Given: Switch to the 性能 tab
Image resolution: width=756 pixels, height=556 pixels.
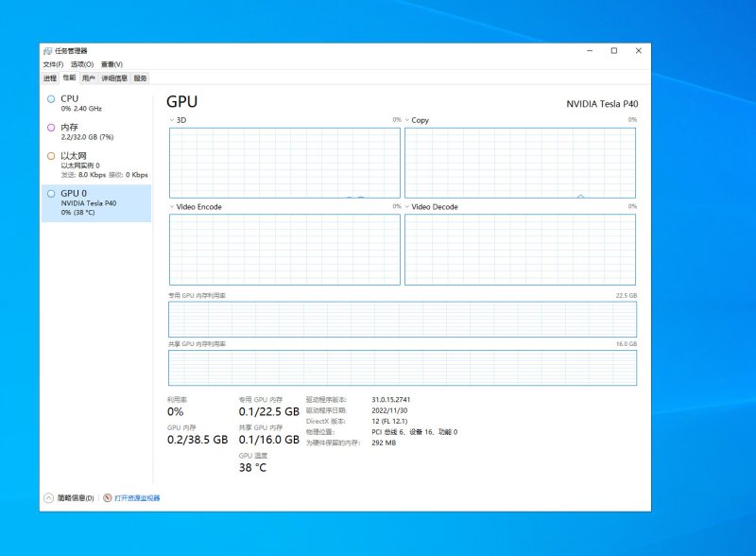Looking at the screenshot, I should pos(69,78).
